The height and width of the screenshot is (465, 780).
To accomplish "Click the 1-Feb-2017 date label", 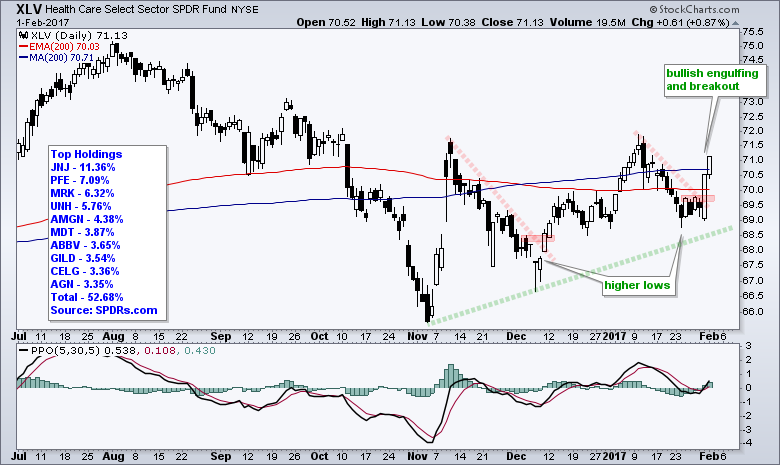I will 43,23.
